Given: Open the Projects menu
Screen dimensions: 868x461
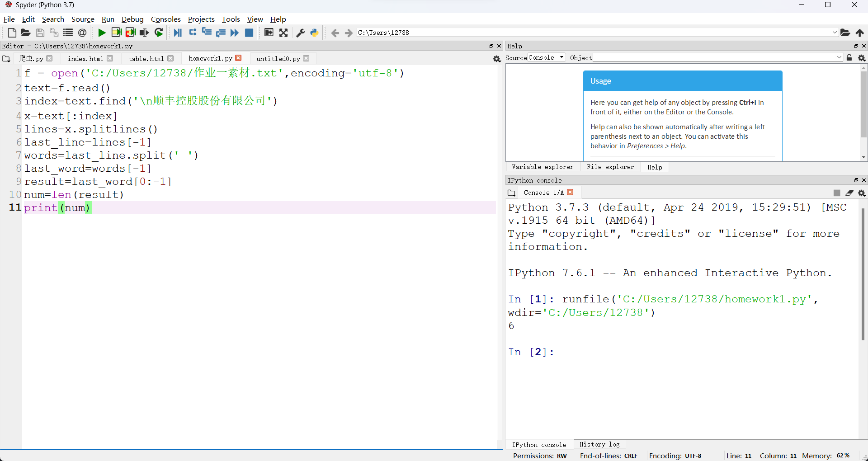Looking at the screenshot, I should [201, 19].
